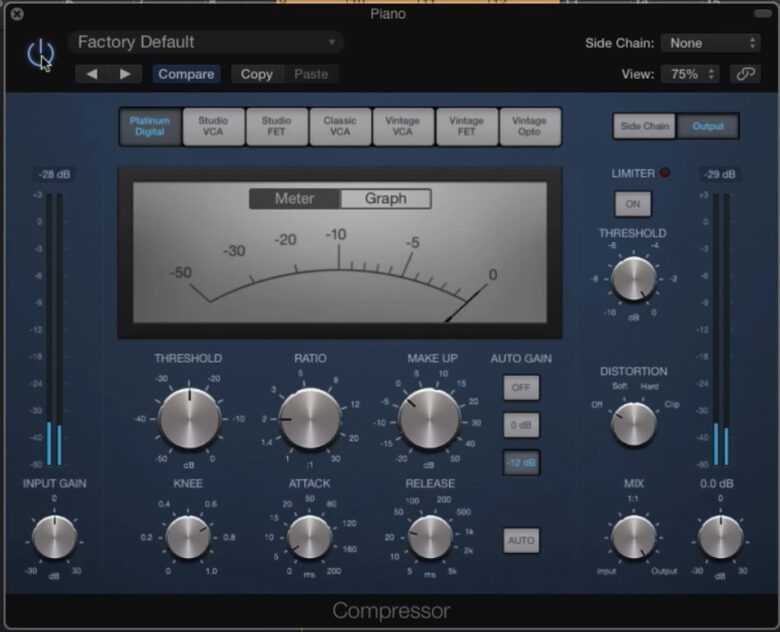This screenshot has height=632, width=780.
Task: Switch to the Side Chain panel tab
Action: (644, 126)
